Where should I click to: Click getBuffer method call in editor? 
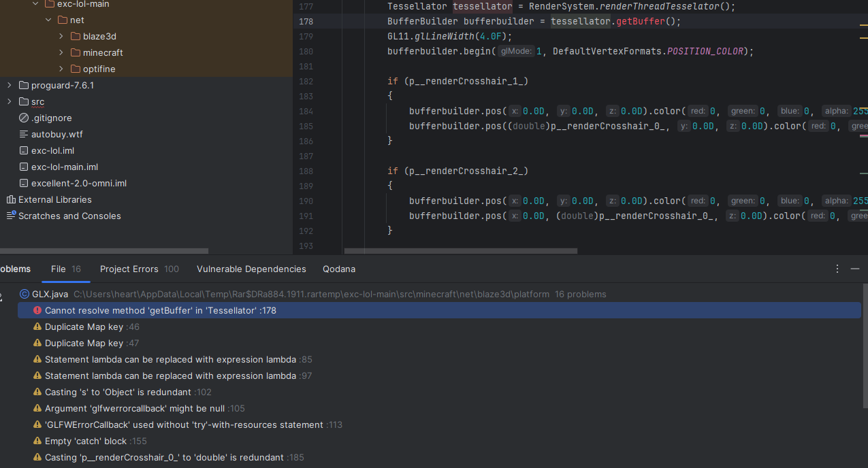tap(641, 21)
